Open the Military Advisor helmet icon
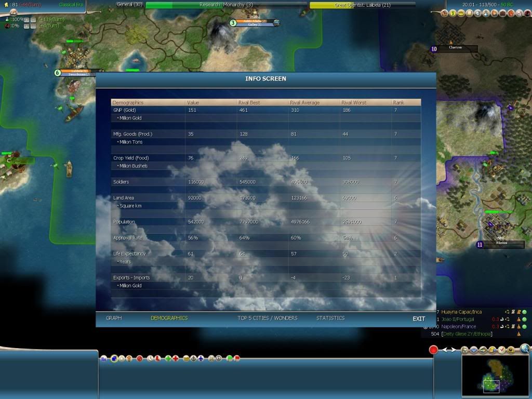Image resolution: width=532 pixels, height=399 pixels. point(478,13)
